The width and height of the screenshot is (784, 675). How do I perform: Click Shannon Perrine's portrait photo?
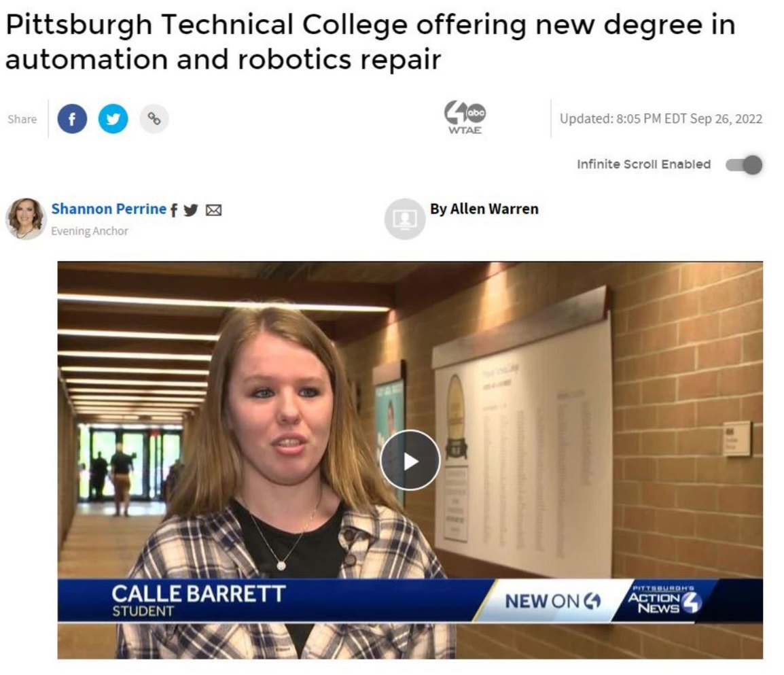pyautogui.click(x=26, y=219)
